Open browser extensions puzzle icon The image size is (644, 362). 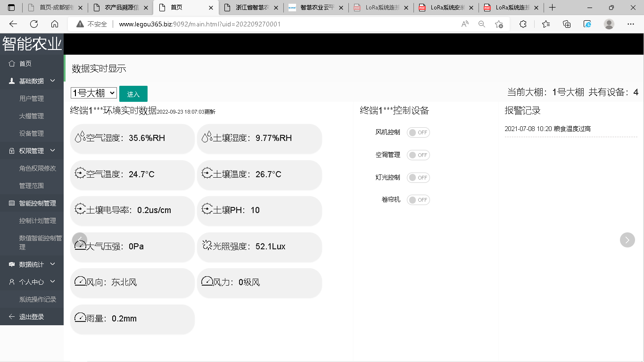point(523,24)
